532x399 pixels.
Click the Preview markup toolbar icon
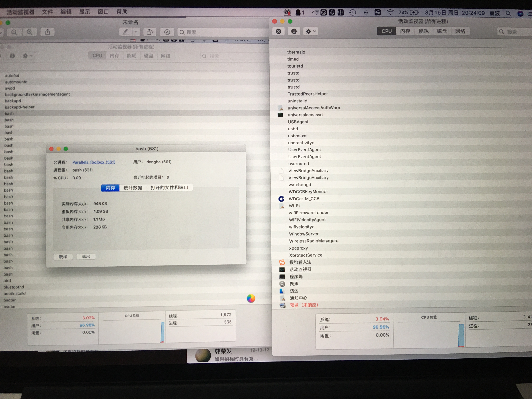(x=167, y=32)
